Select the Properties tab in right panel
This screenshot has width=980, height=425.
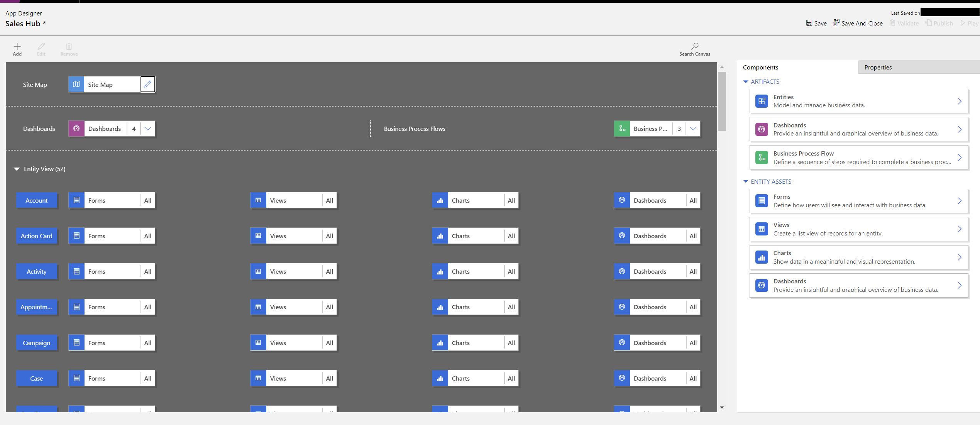click(x=877, y=67)
